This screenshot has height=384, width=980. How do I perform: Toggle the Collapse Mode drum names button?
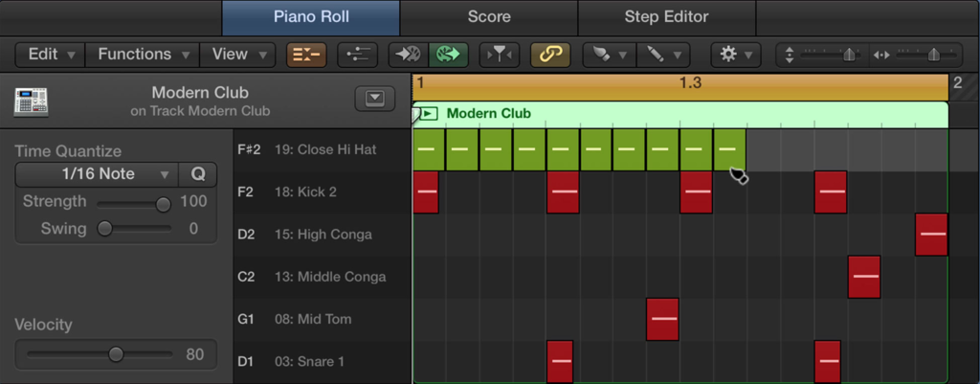(306, 55)
